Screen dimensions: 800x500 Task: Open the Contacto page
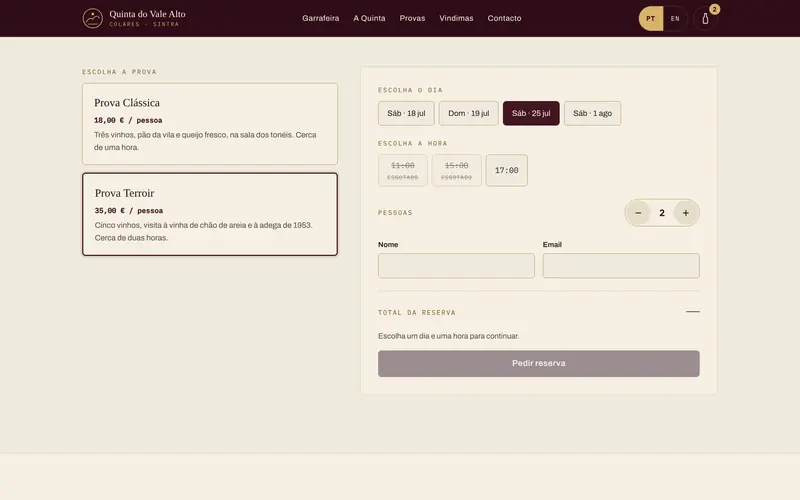pos(504,18)
